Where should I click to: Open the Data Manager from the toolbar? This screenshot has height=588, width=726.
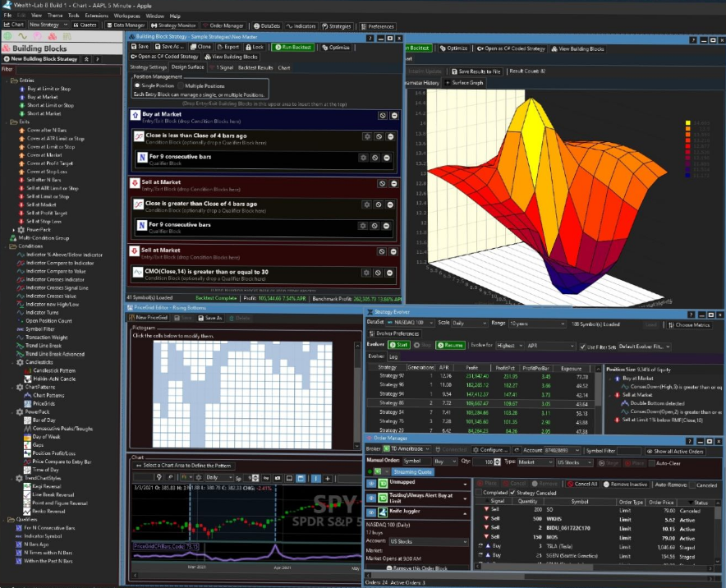click(x=126, y=25)
